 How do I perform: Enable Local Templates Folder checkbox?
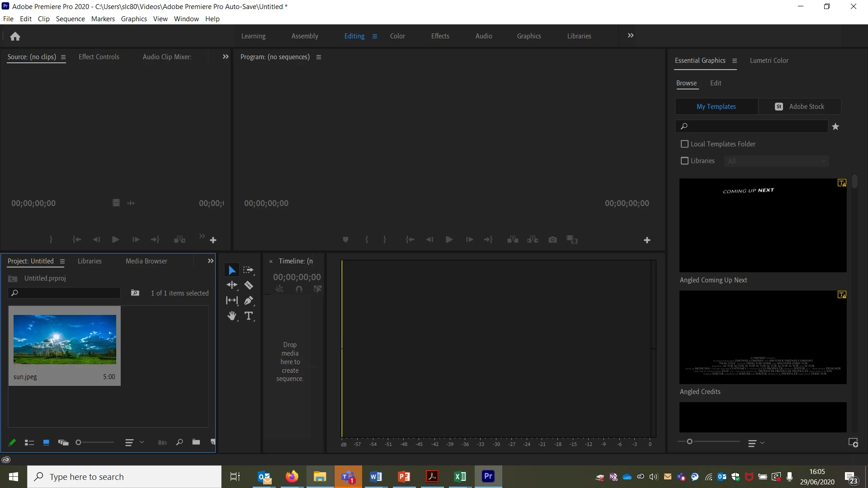pos(684,144)
